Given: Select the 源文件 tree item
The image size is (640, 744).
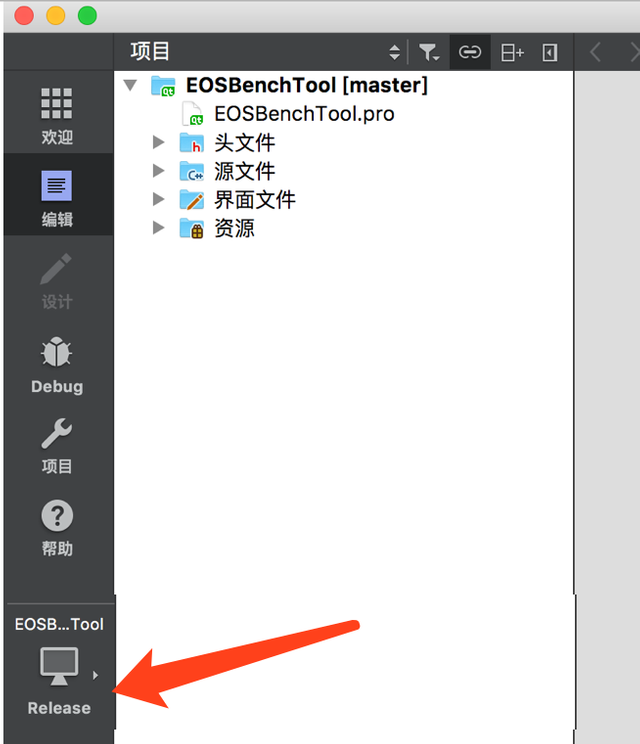Looking at the screenshot, I should click(245, 171).
